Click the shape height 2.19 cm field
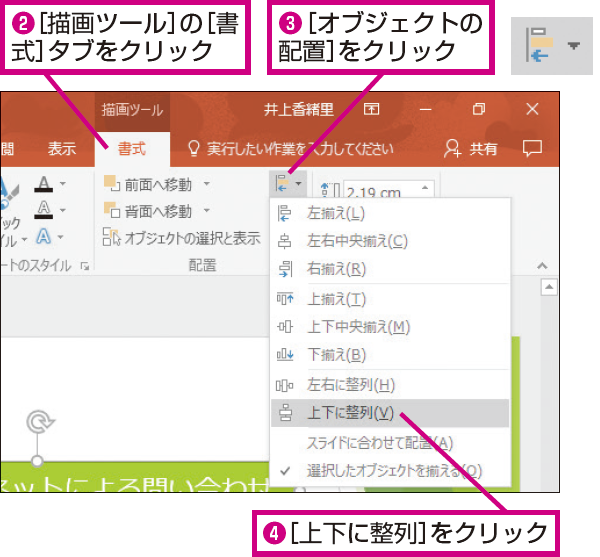This screenshot has height=557, width=600. (x=380, y=190)
